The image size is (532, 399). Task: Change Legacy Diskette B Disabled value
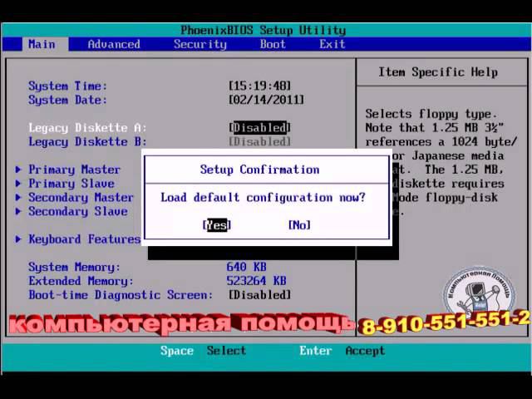click(x=260, y=141)
